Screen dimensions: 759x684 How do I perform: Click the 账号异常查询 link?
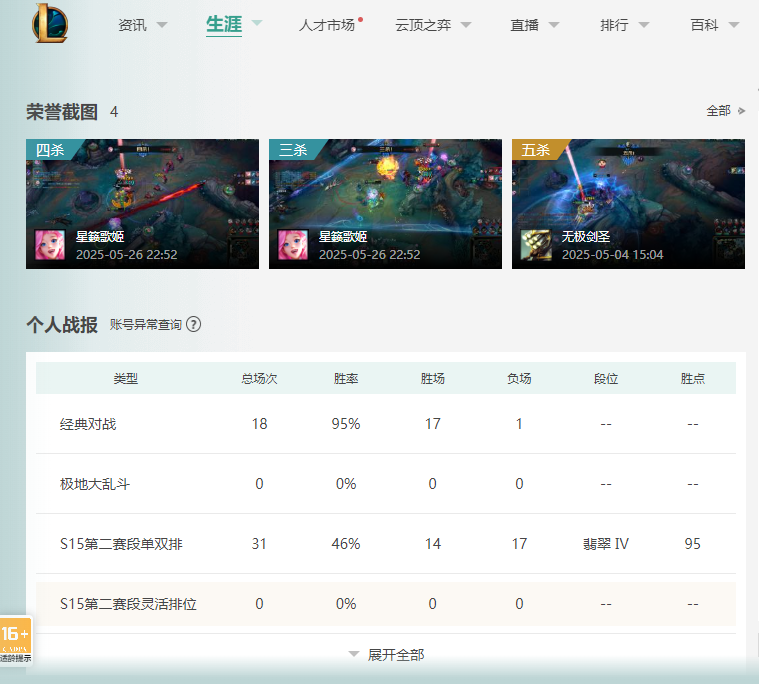click(145, 324)
